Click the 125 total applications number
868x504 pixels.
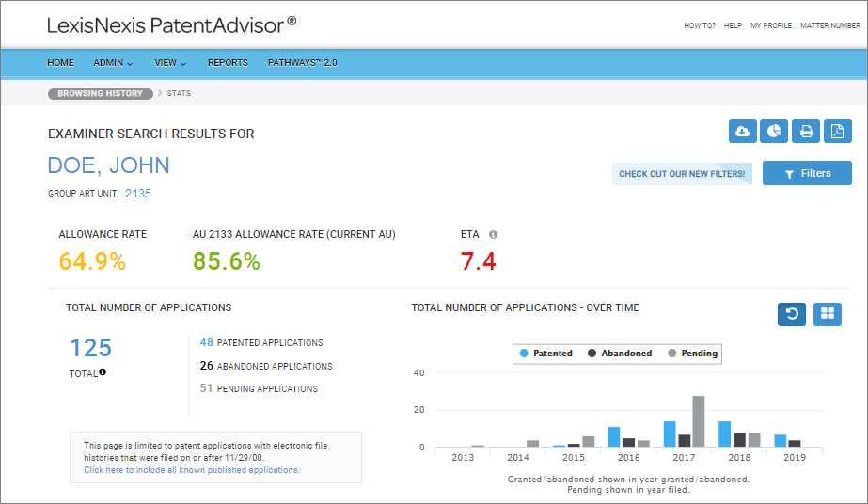coord(91,348)
